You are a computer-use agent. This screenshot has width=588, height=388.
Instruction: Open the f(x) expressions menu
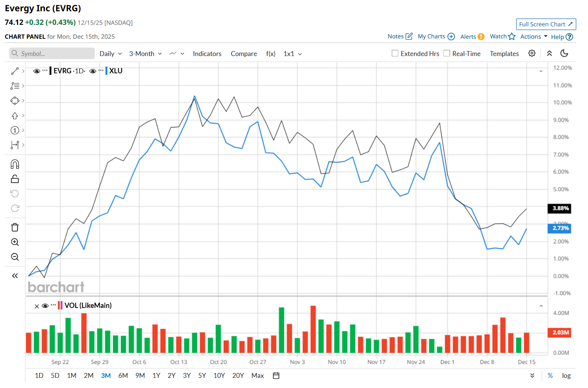(x=271, y=54)
